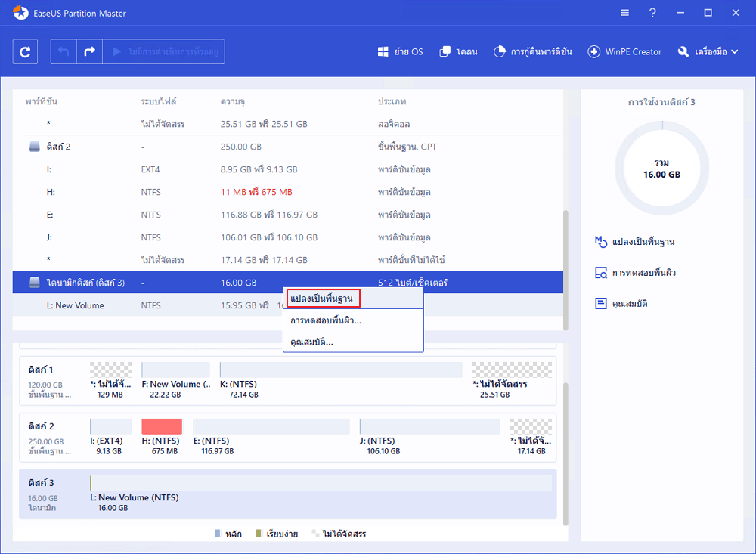Image resolution: width=756 pixels, height=554 pixels.
Task: Click the help question mark icon
Action: (652, 13)
